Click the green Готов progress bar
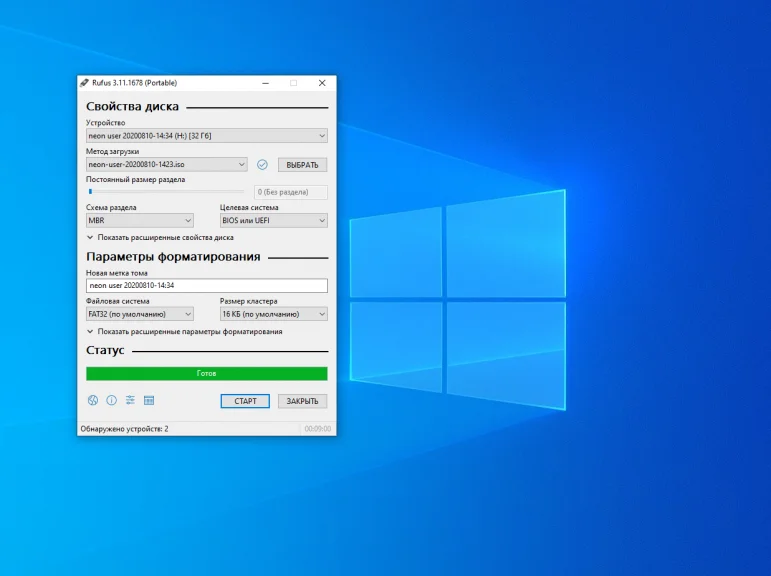This screenshot has width=771, height=576. tap(207, 373)
